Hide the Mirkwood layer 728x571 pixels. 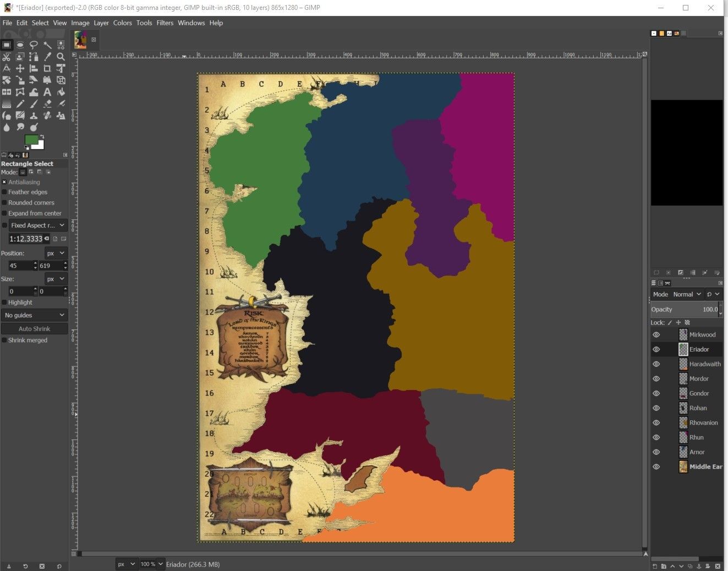click(x=656, y=334)
